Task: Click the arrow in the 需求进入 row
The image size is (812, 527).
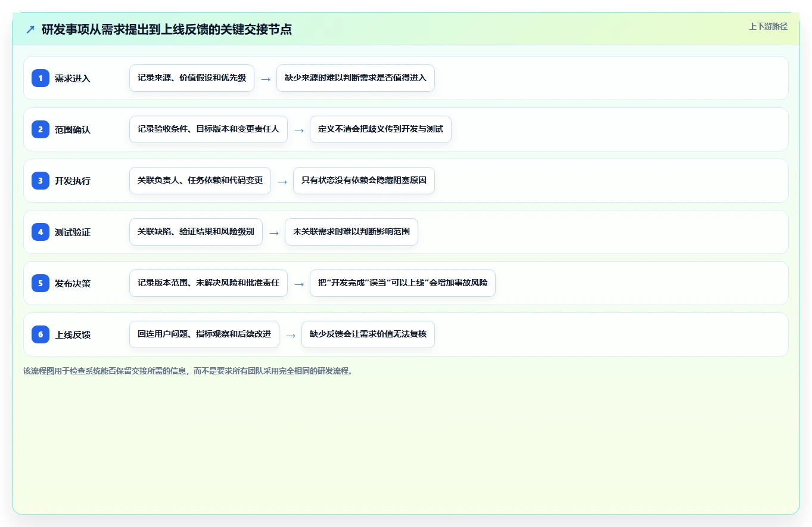Action: [266, 79]
